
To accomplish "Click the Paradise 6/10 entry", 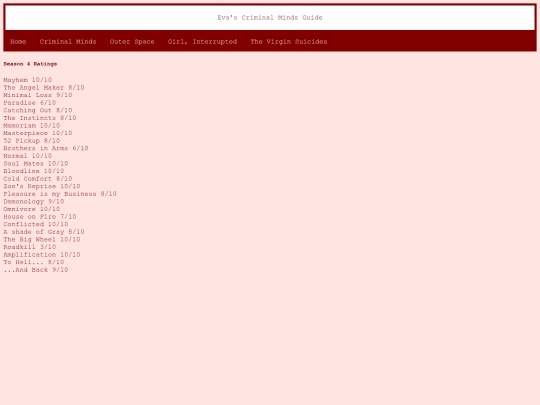I will (x=30, y=103).
